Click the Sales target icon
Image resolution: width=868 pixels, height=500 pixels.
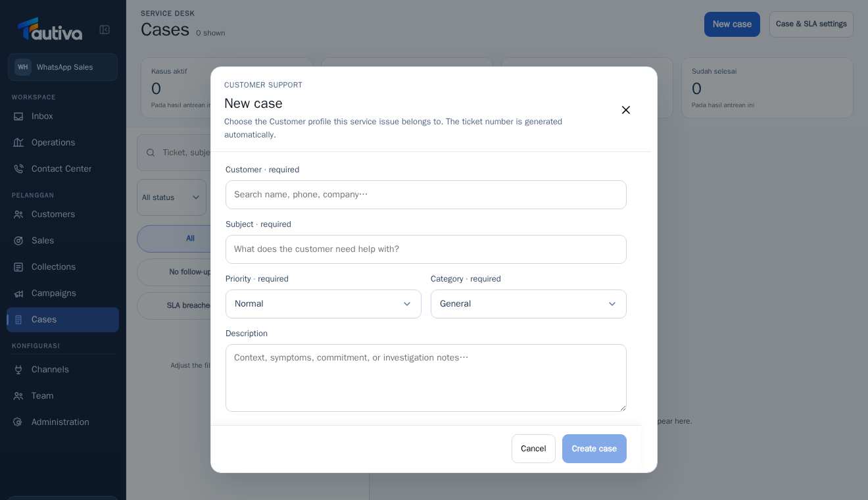pyautogui.click(x=18, y=241)
